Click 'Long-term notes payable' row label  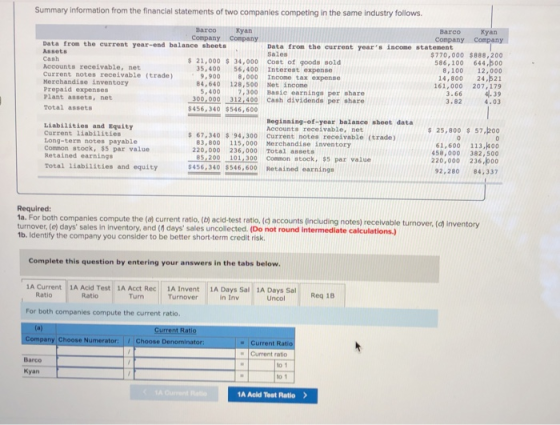click(x=91, y=141)
